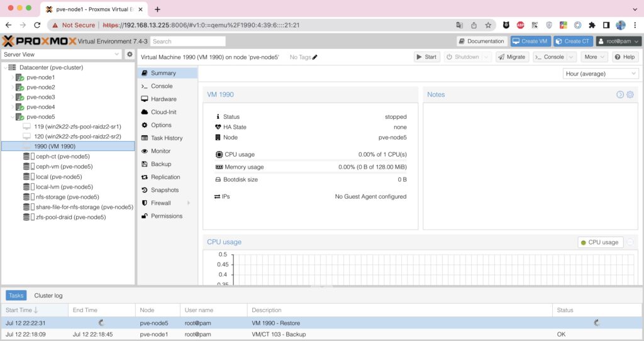The height and width of the screenshot is (341, 644).
Task: Select zfs-pool-draid (pve-node5) storage
Action: 70,217
